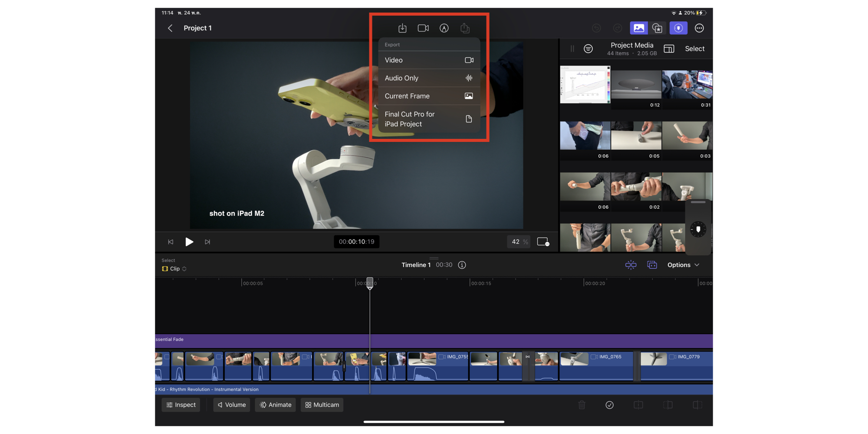Viewport: 868px width, 434px height.
Task: Toggle the media browser photos button
Action: (638, 28)
